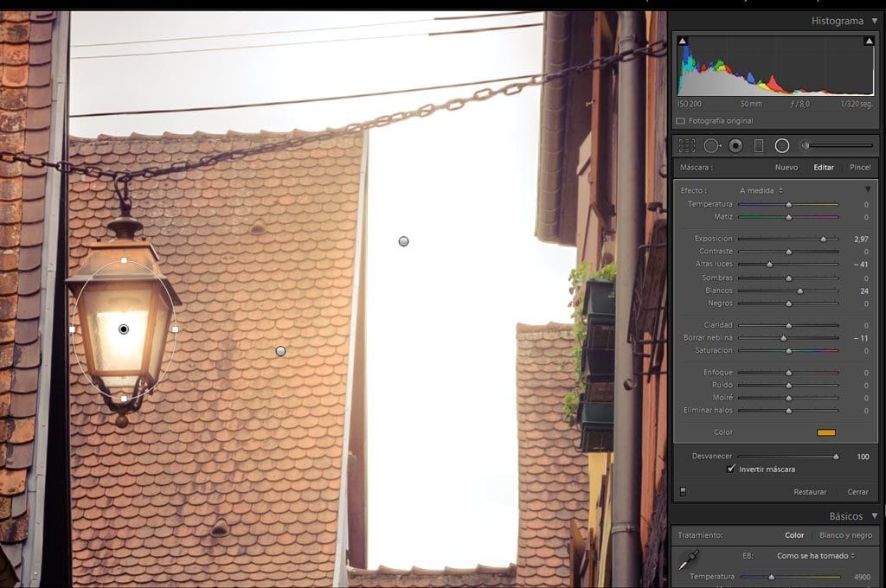This screenshot has width=886, height=588.
Task: Click the Blancos value 24
Action: click(x=864, y=291)
